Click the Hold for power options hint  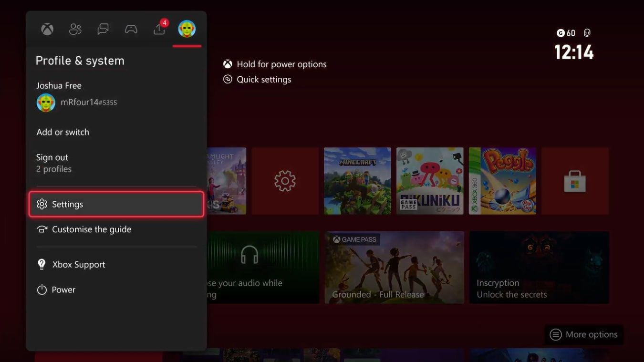click(x=275, y=64)
